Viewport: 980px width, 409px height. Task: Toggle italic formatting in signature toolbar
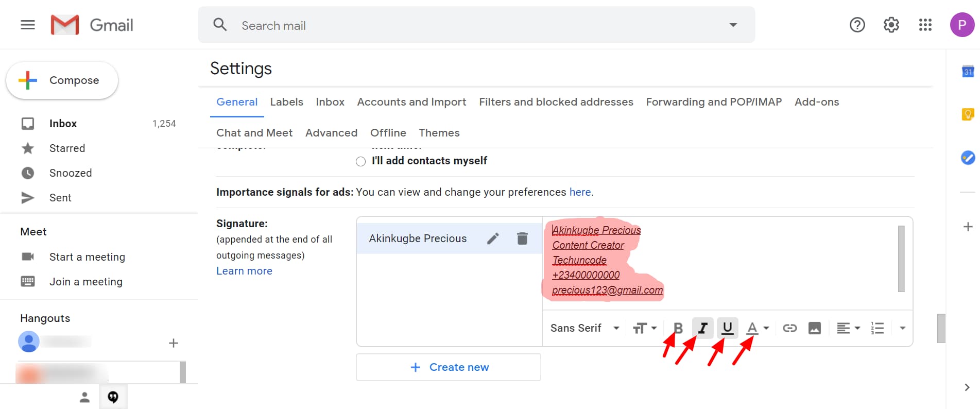(702, 328)
